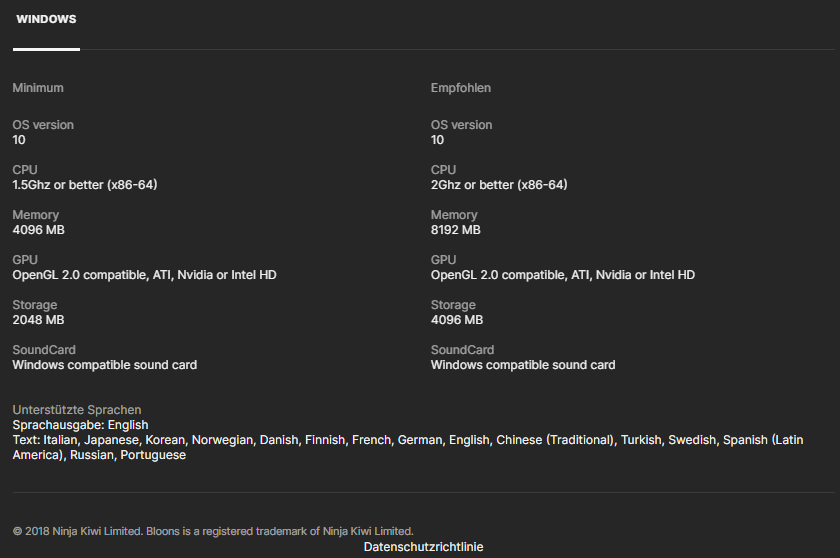Open the Datenschutzrichtlinie link
This screenshot has height=558, width=840.
[x=423, y=547]
